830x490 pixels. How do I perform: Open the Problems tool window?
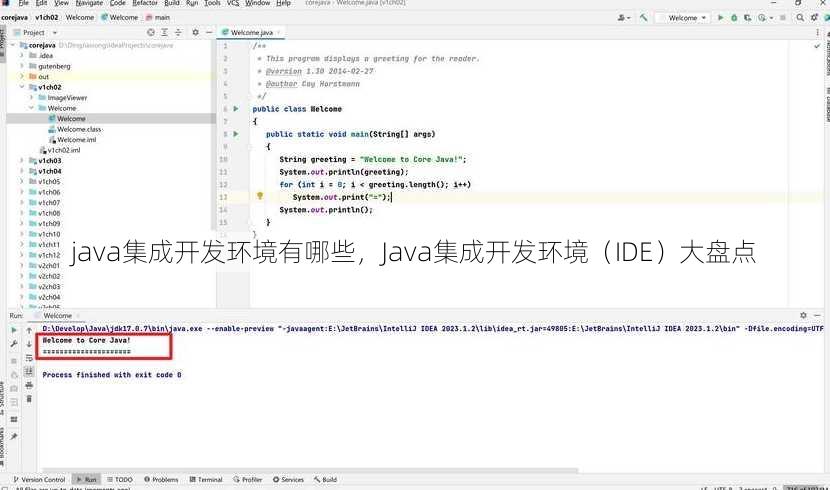161,479
